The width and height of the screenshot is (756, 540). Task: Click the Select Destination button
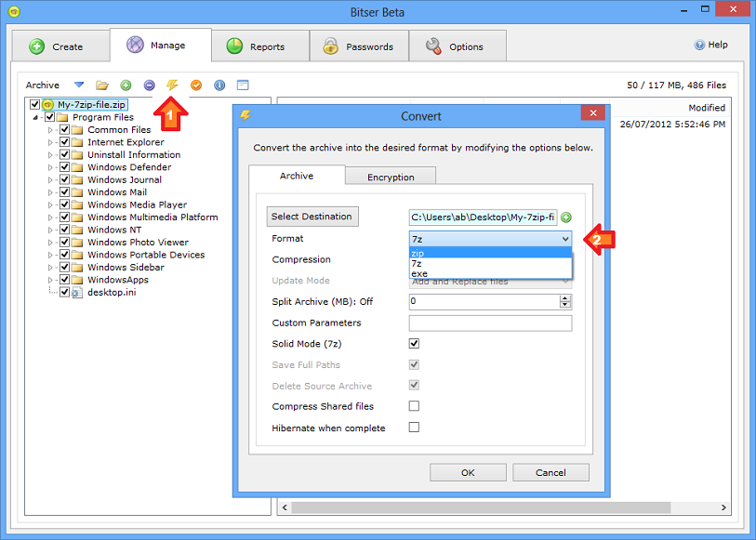point(312,216)
